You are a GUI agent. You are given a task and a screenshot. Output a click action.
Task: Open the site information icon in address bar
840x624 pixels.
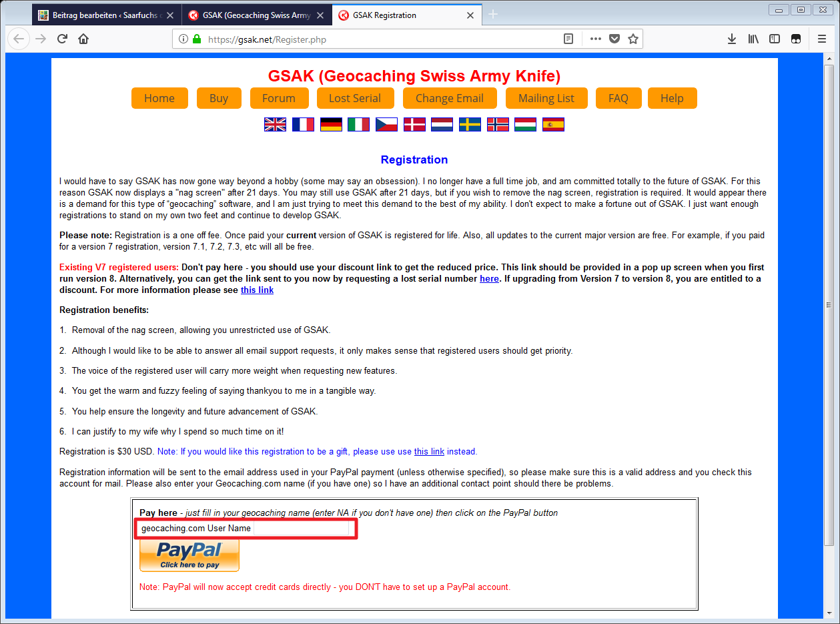tap(183, 39)
